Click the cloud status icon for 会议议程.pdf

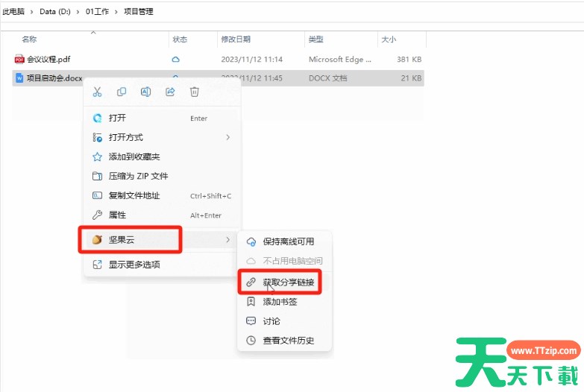176,59
